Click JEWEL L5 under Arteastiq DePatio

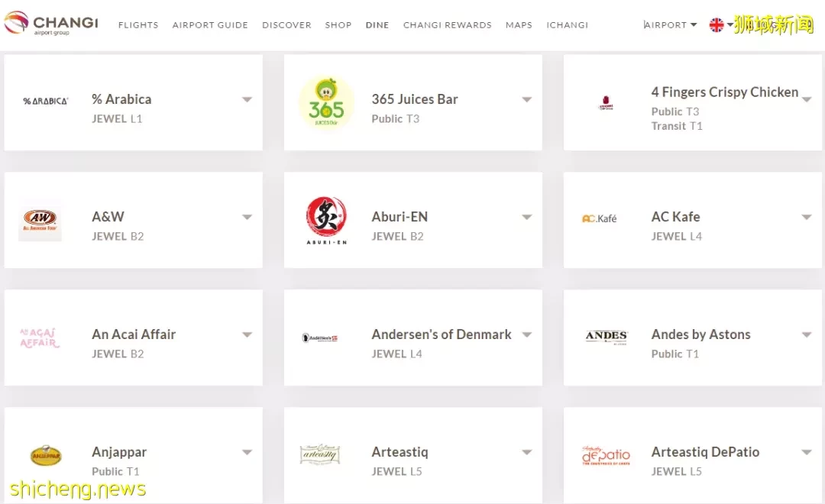tap(677, 472)
